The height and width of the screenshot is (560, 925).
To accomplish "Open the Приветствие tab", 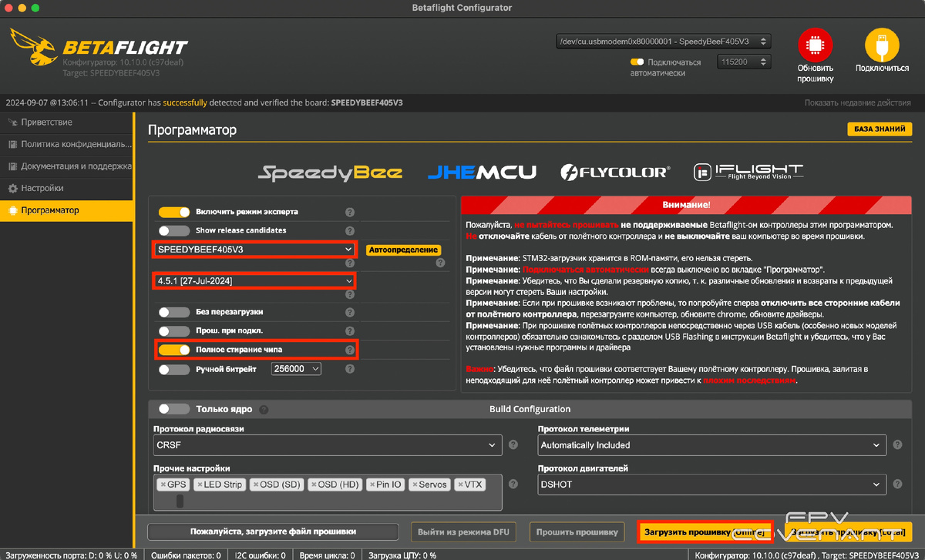I will [x=66, y=122].
